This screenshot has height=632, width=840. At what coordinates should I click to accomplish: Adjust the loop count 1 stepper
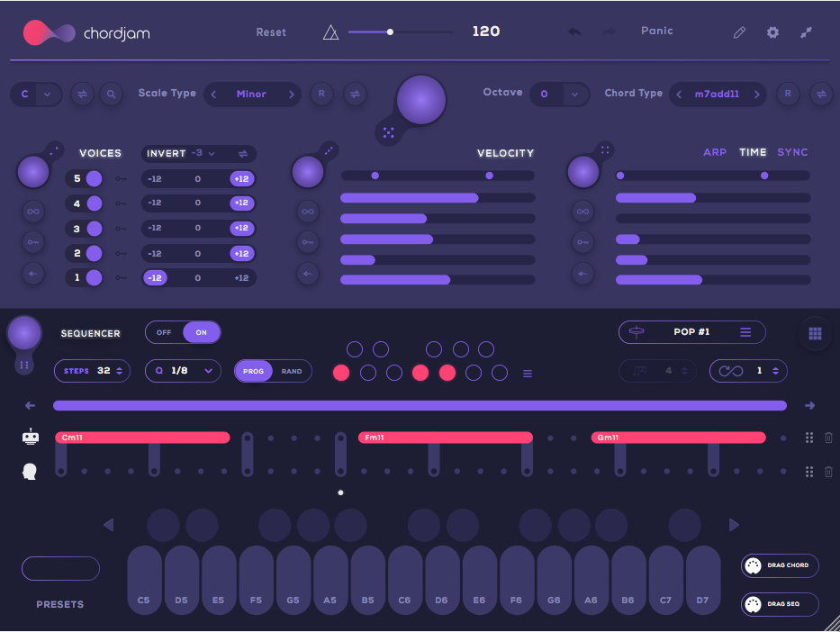775,371
